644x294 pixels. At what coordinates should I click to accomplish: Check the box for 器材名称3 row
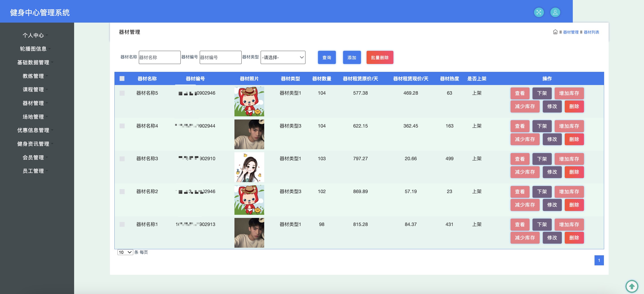[x=122, y=159]
